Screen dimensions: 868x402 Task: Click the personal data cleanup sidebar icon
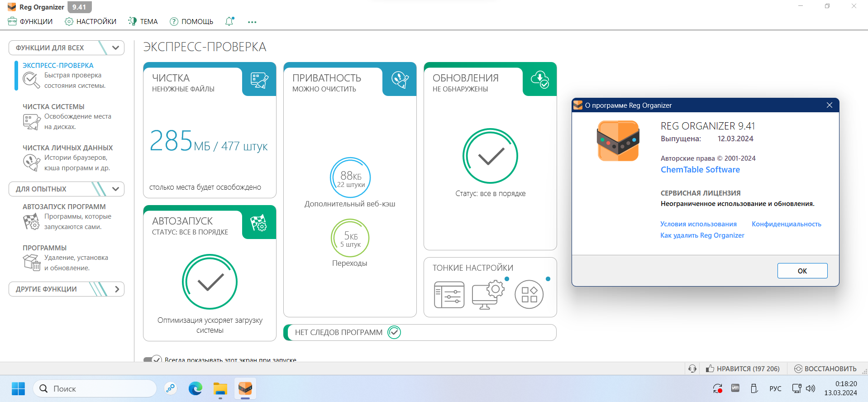pos(32,163)
